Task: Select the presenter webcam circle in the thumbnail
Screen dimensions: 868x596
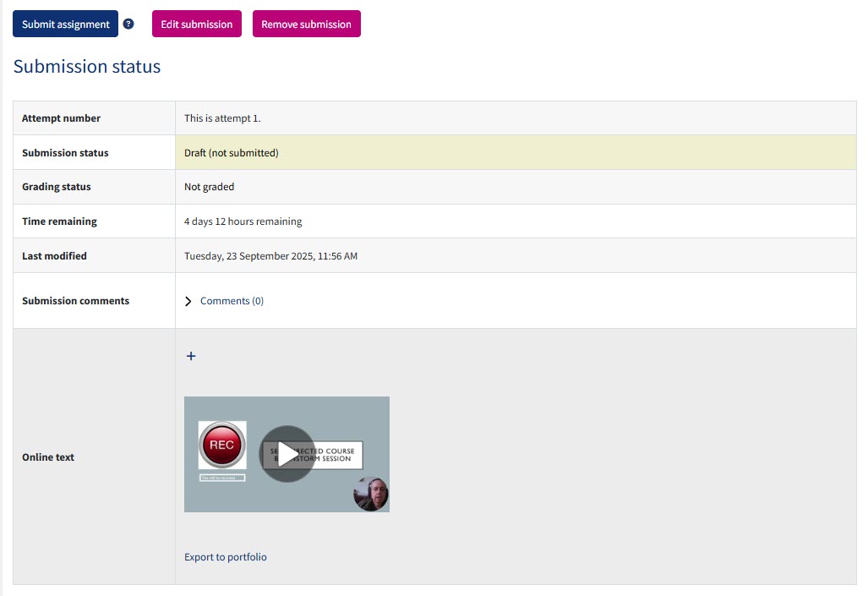Action: pyautogui.click(x=370, y=495)
